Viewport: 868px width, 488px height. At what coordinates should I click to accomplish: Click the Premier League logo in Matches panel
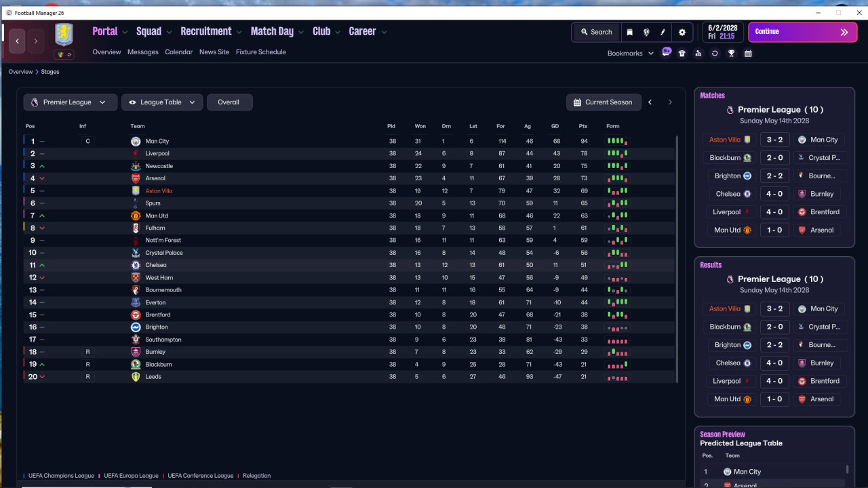(x=730, y=110)
